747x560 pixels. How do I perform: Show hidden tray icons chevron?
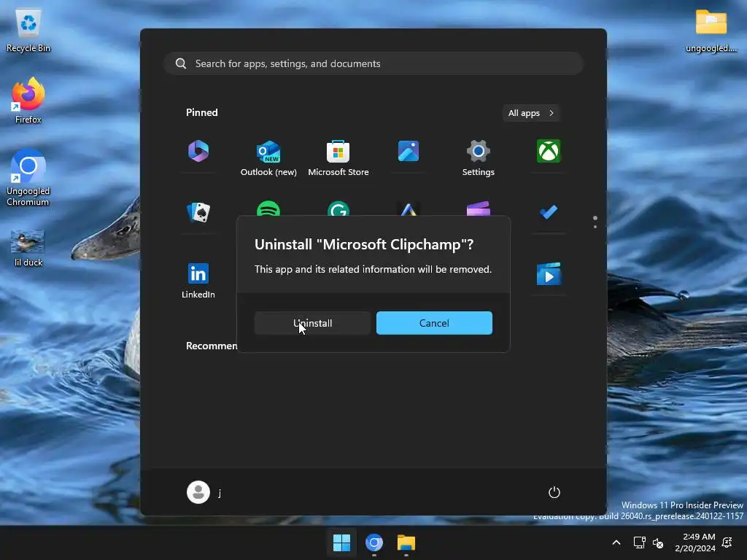point(616,542)
